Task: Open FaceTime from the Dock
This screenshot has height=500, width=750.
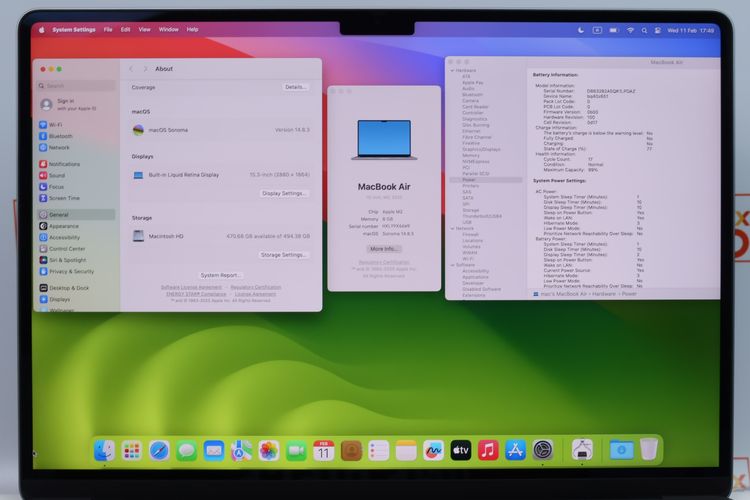Action: pos(296,450)
